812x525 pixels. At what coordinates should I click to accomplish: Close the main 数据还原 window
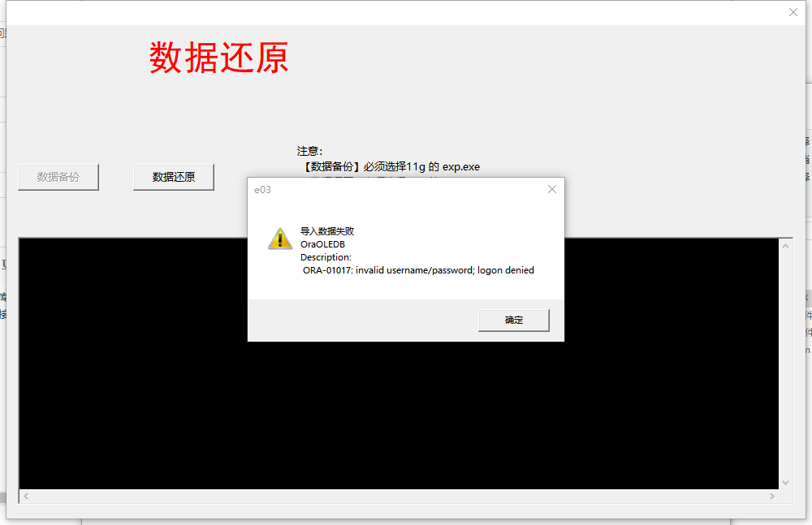point(793,12)
